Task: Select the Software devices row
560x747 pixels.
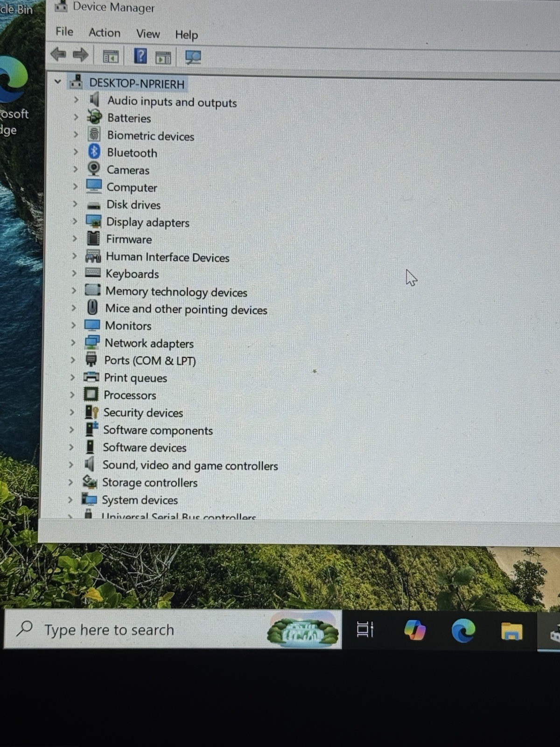Action: click(x=144, y=447)
